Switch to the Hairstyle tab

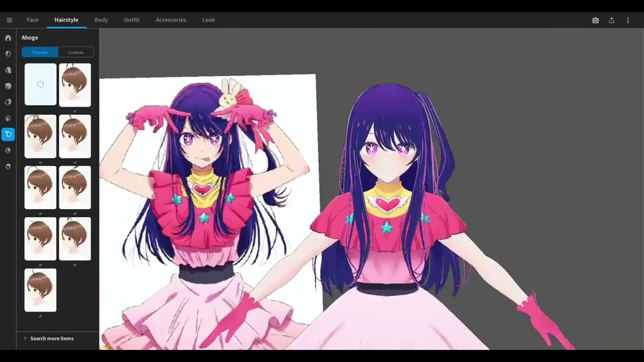(x=66, y=20)
